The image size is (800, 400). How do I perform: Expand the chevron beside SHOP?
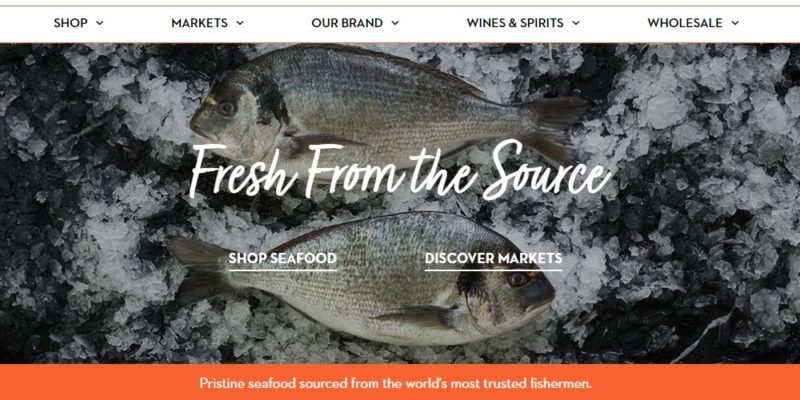click(x=99, y=23)
